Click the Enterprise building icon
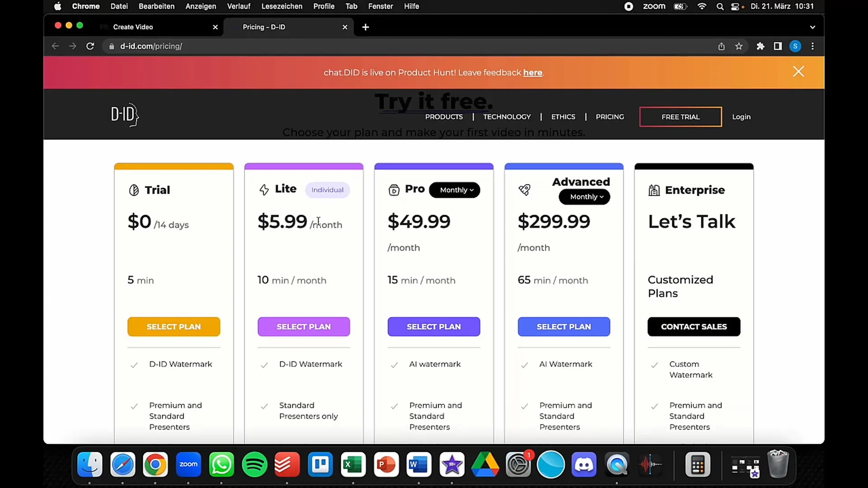Screen dimensions: 868x488 pos(654,190)
